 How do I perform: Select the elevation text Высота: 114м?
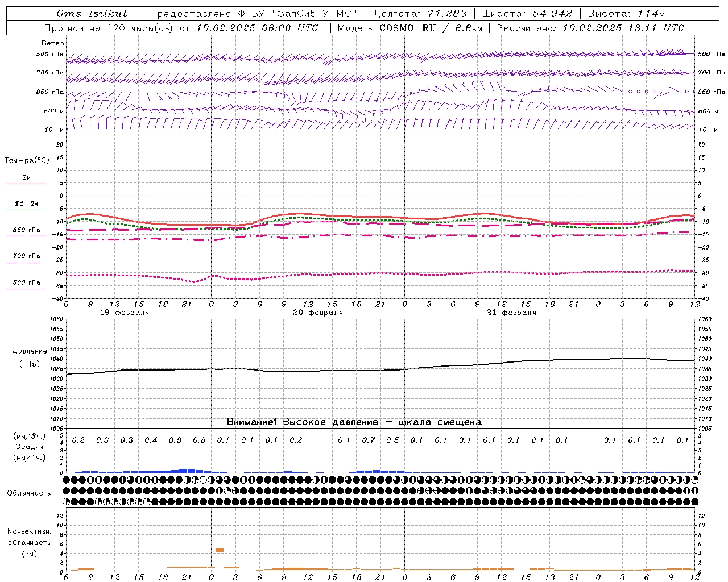pyautogui.click(x=626, y=14)
